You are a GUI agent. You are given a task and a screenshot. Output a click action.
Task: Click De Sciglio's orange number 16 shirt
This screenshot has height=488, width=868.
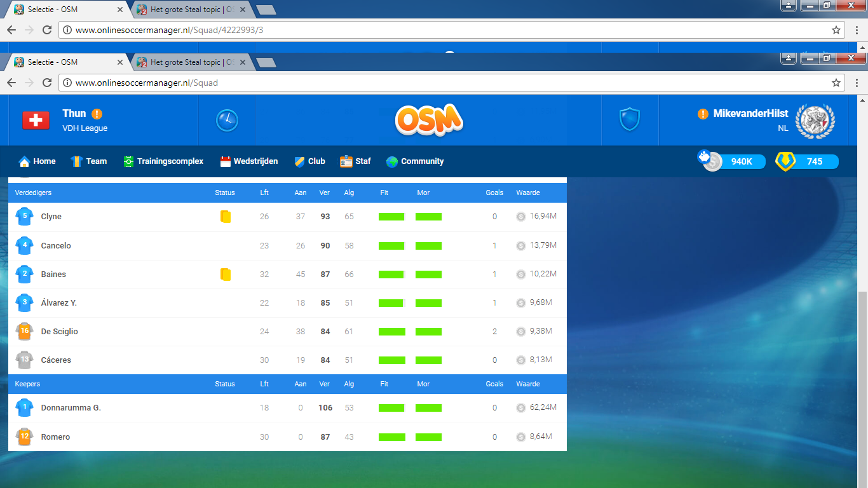[24, 331]
